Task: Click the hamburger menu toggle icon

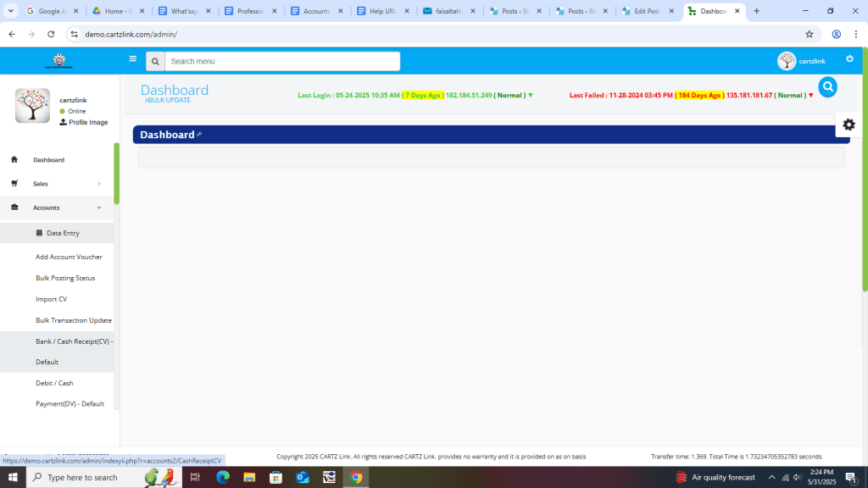Action: (132, 59)
